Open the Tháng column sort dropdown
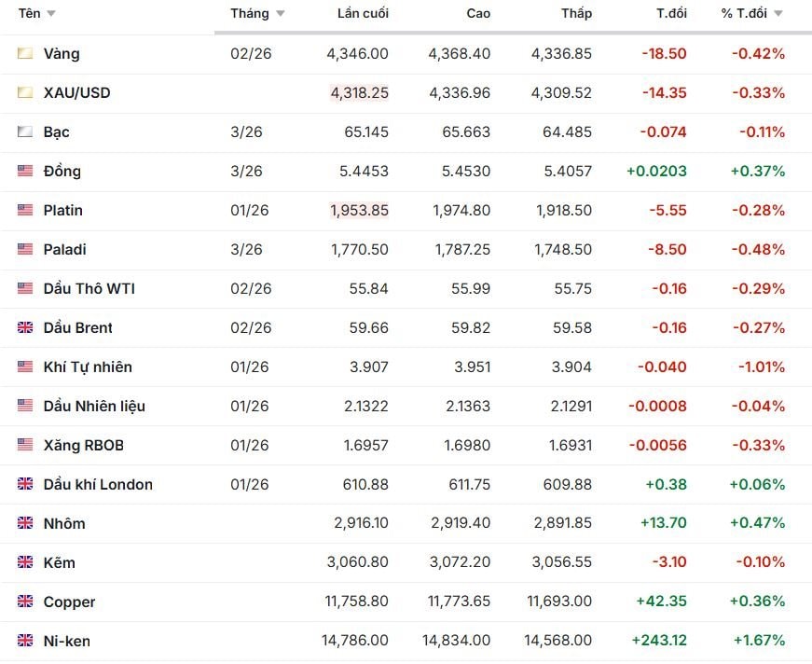Image resolution: width=812 pixels, height=664 pixels. (280, 14)
